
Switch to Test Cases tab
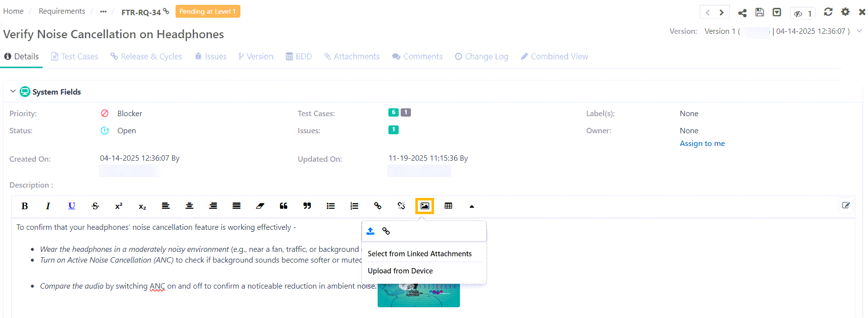tap(75, 56)
